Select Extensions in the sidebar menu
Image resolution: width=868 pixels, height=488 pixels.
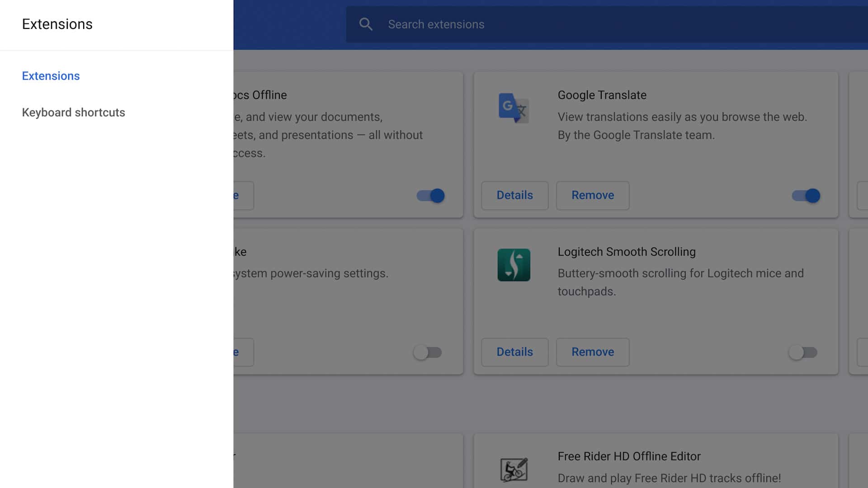point(50,75)
